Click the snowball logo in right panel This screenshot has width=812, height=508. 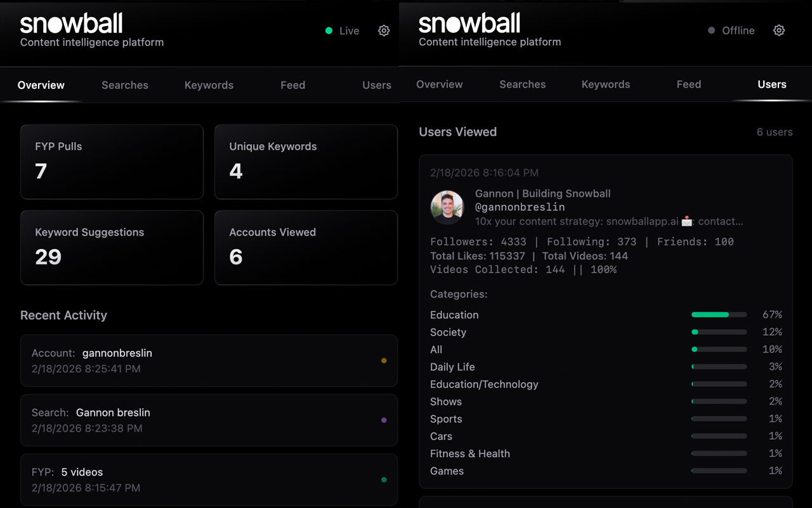(x=469, y=24)
